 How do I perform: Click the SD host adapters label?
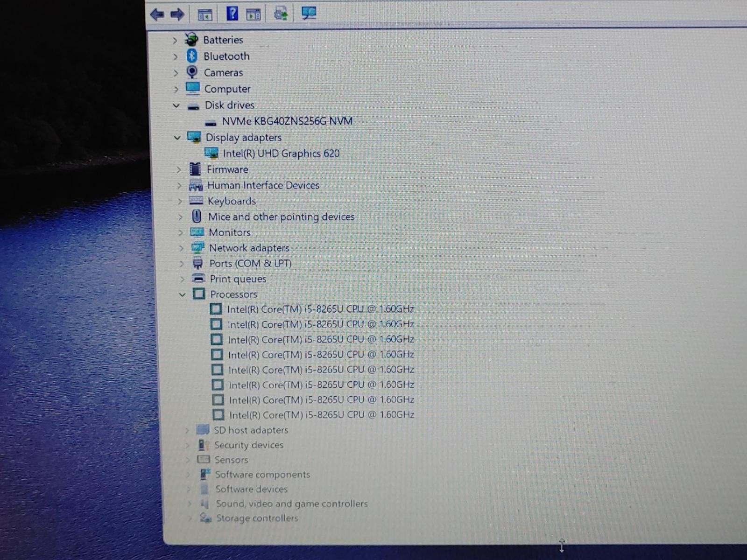point(251,430)
